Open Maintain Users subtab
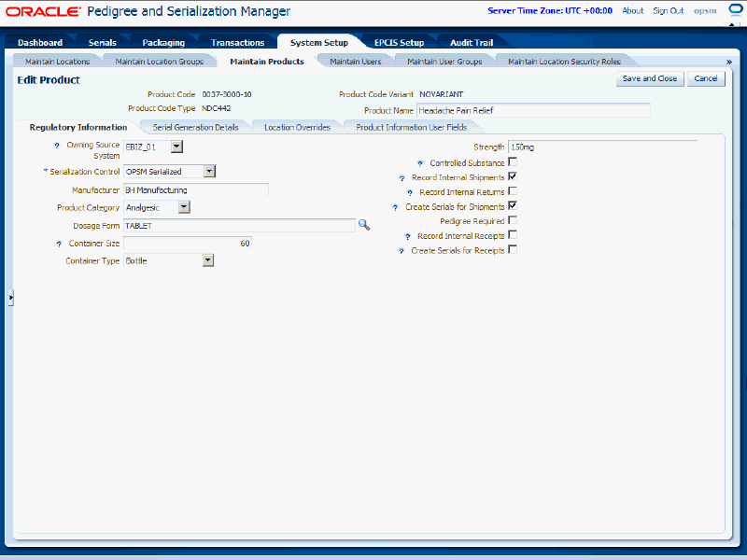This screenshot has height=560, width=747. (x=356, y=62)
